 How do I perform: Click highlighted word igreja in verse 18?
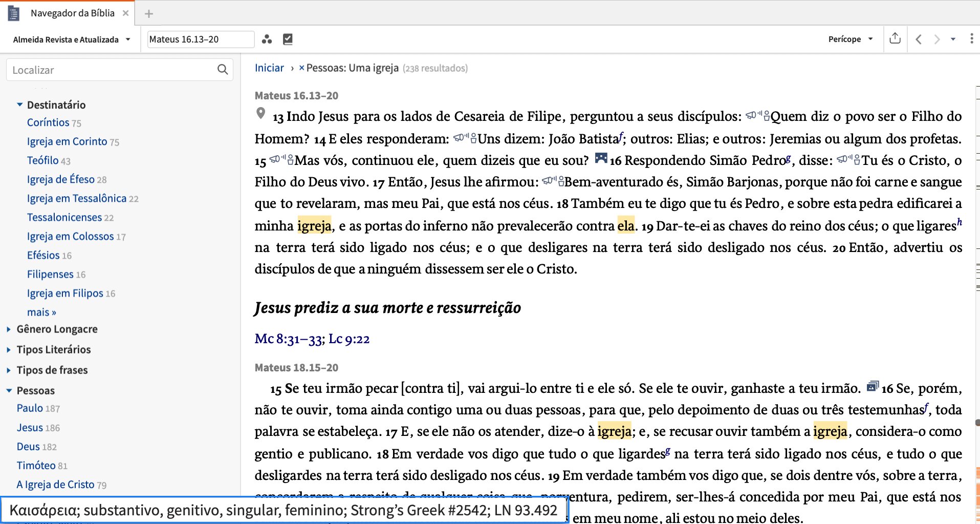click(x=314, y=226)
